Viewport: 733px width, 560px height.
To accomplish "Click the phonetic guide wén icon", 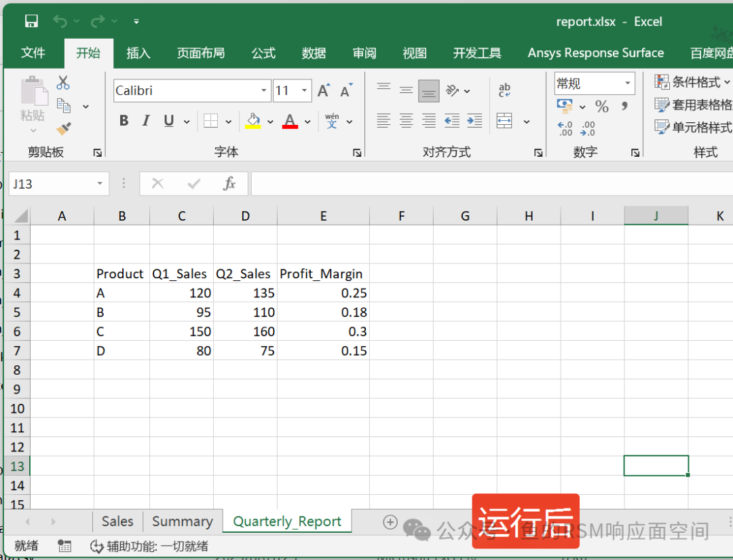I will point(332,121).
